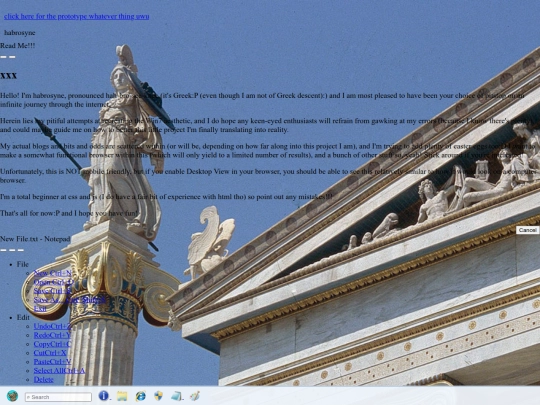Screen dimensions: 540x405
Task: Select Paste Ctrl+V in Edit menu
Action: tap(52, 362)
